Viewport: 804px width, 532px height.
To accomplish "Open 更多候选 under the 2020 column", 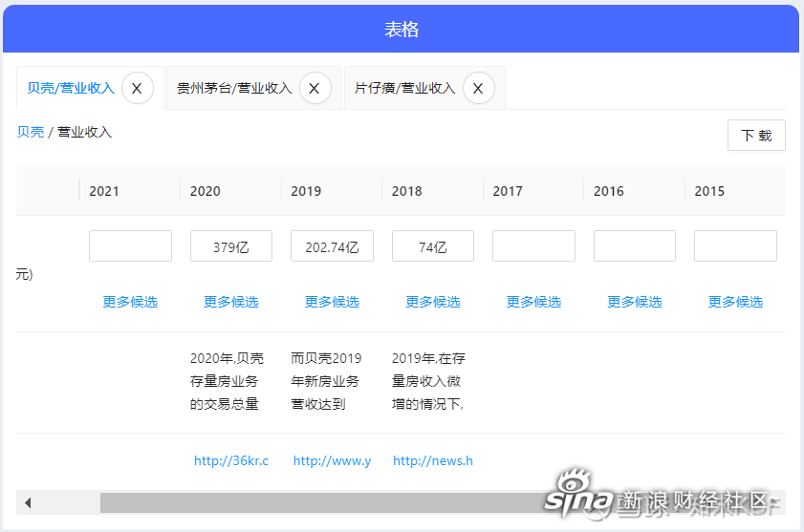I will click(231, 302).
